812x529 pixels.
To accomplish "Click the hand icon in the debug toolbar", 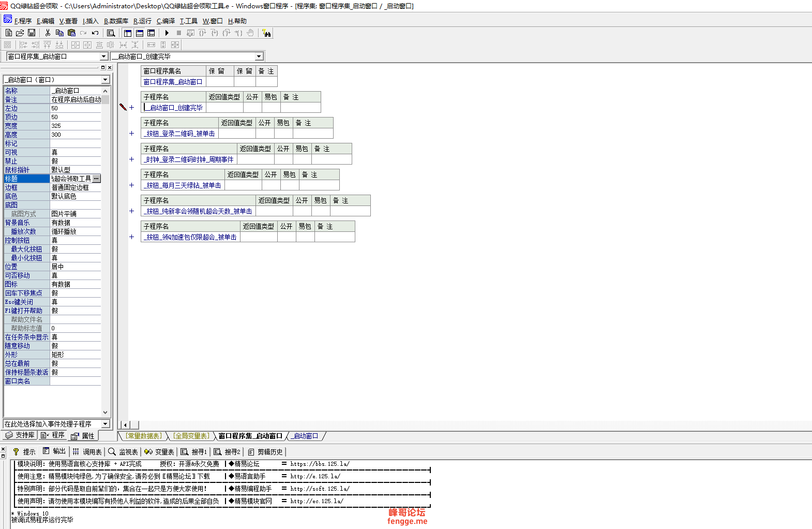I will tap(250, 33).
